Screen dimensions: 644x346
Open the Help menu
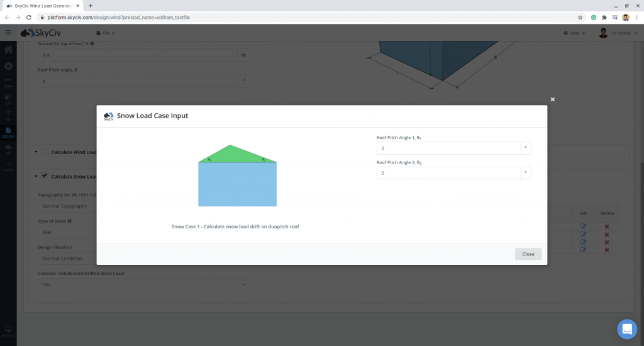pos(574,33)
